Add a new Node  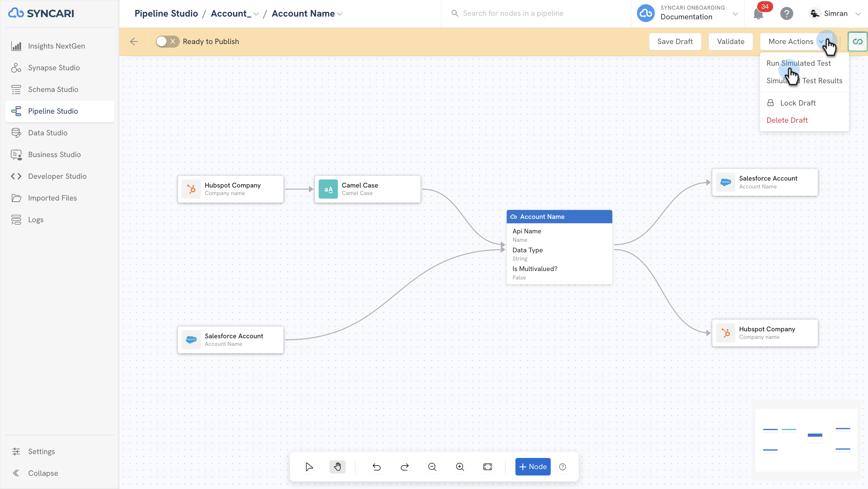tap(533, 466)
